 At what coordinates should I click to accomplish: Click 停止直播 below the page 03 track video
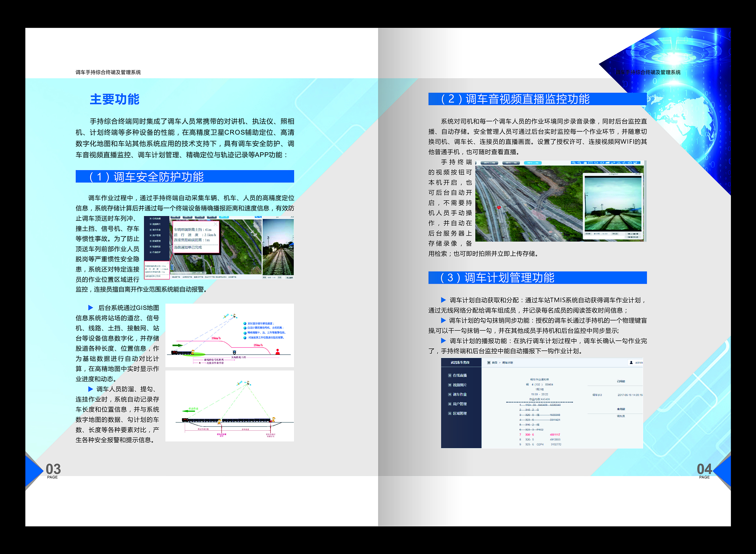[x=289, y=277]
